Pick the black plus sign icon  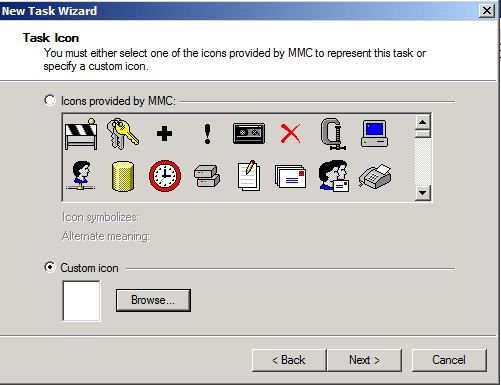tap(164, 134)
